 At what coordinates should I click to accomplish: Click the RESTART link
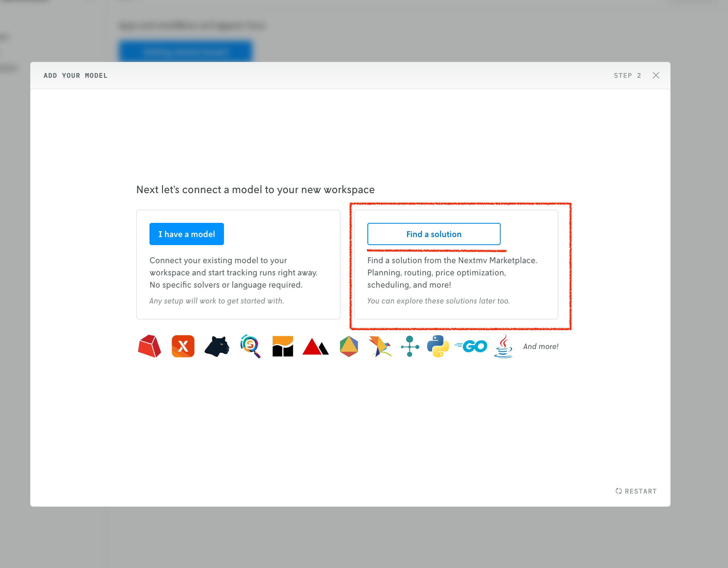tap(640, 491)
